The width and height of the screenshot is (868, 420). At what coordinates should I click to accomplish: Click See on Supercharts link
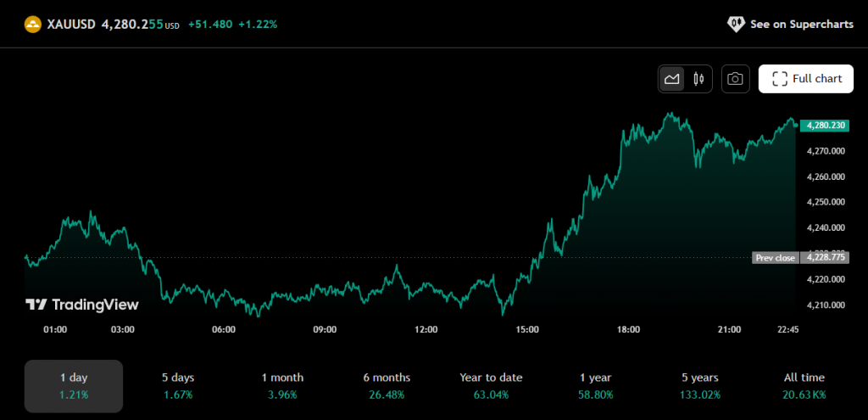(801, 25)
